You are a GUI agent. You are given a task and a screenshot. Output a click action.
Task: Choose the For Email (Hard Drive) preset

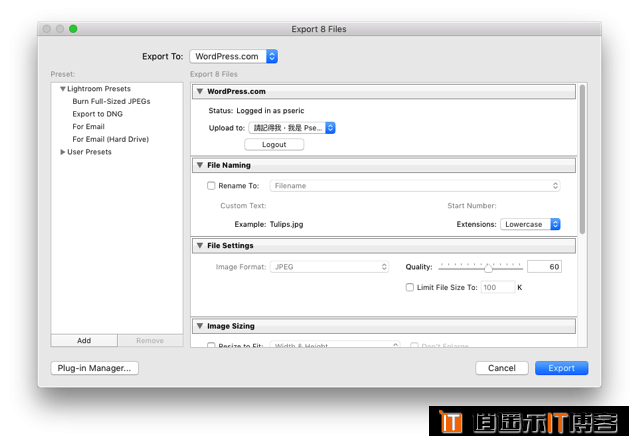click(110, 139)
